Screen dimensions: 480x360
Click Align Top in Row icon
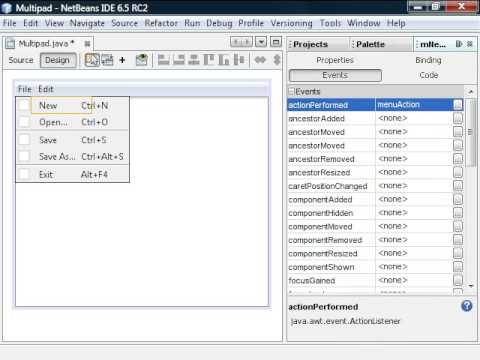pyautogui.click(x=209, y=60)
